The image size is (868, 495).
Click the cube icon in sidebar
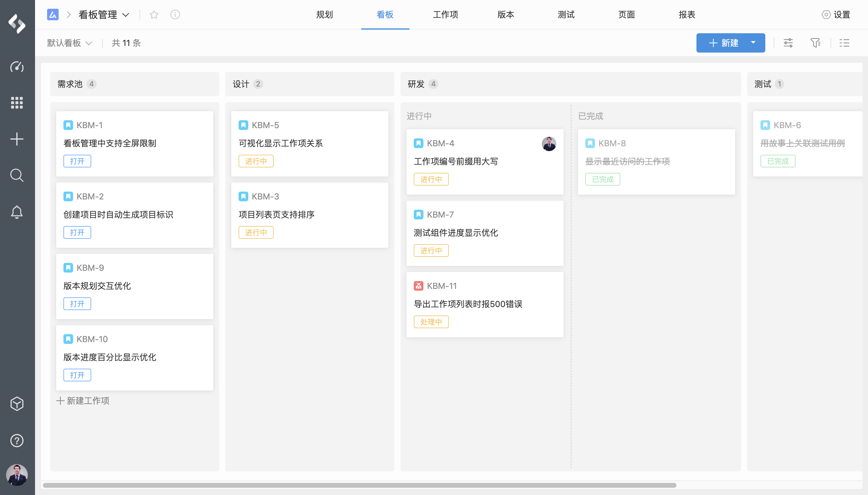coord(17,404)
